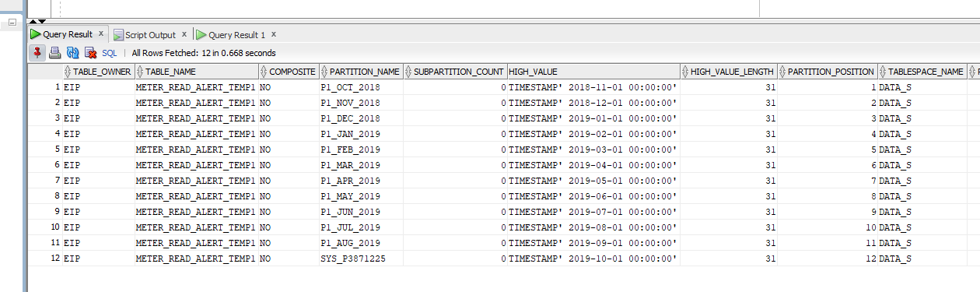Click All Rows Fetched status text
Screen dimensions: 980x292
coord(204,53)
